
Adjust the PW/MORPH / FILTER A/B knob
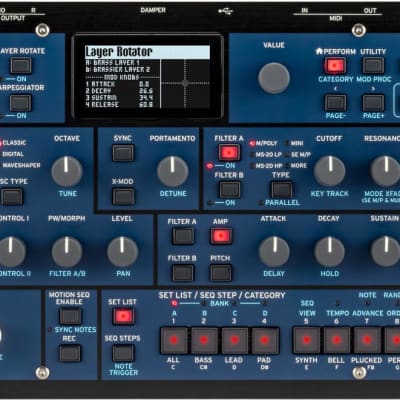[67, 252]
